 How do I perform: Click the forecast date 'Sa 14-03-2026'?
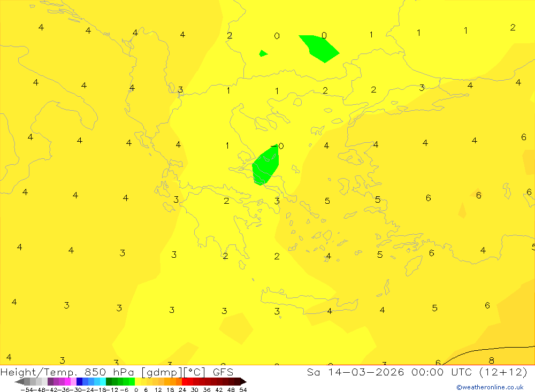click(x=355, y=372)
